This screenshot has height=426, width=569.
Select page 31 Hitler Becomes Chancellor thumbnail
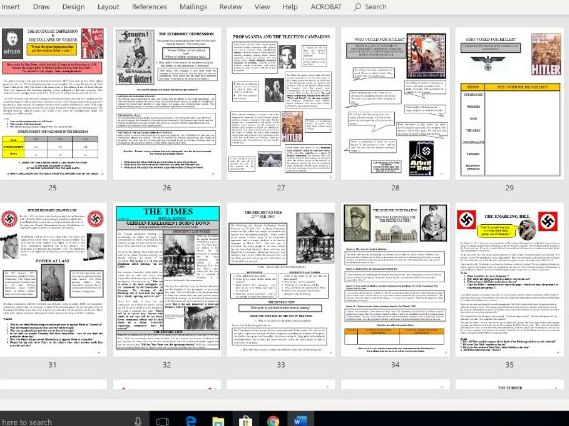53,279
